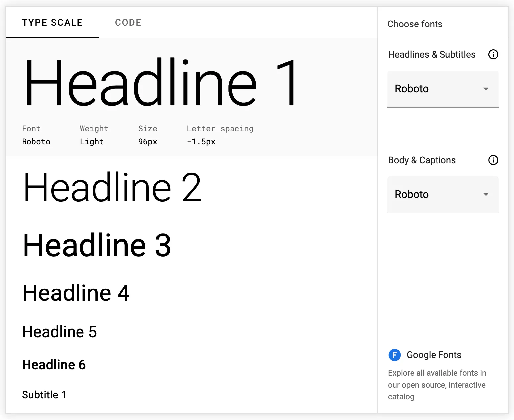The width and height of the screenshot is (514, 420).
Task: Select the Headline 1 type sample
Action: [x=161, y=82]
